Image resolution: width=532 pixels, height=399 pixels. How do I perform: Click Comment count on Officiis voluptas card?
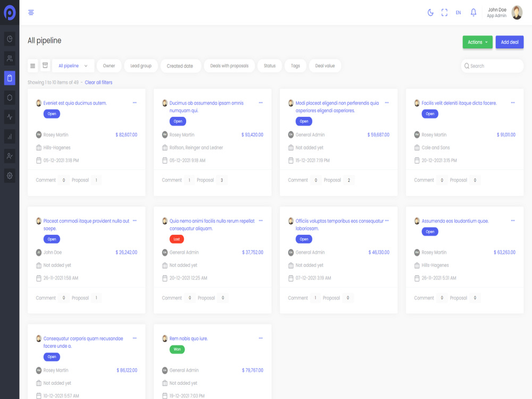click(x=315, y=298)
